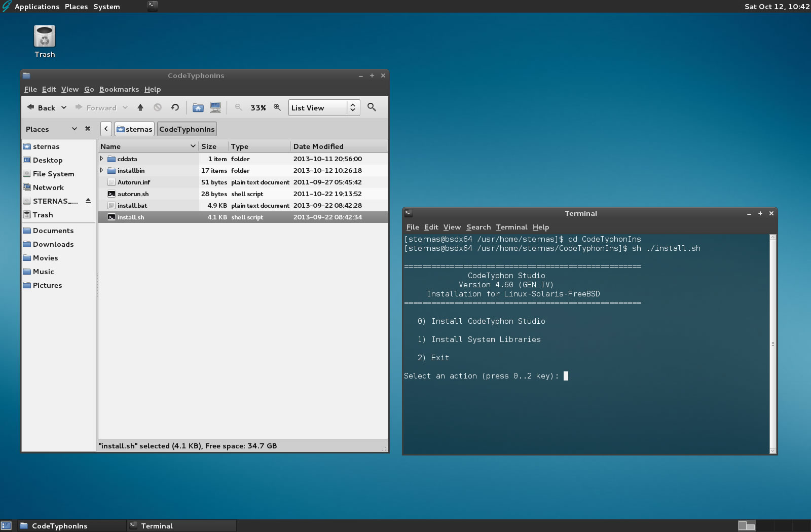Open the Go menu
This screenshot has width=811, height=532.
point(89,89)
